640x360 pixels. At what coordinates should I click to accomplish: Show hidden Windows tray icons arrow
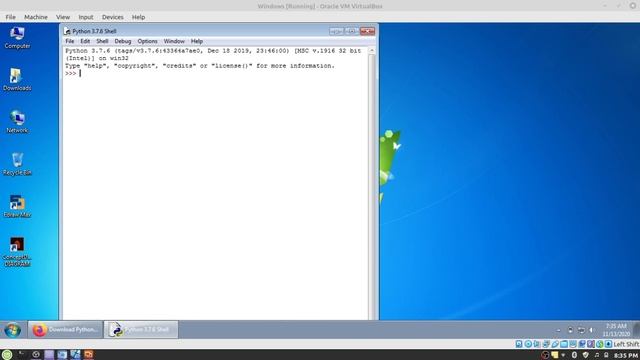coord(558,330)
